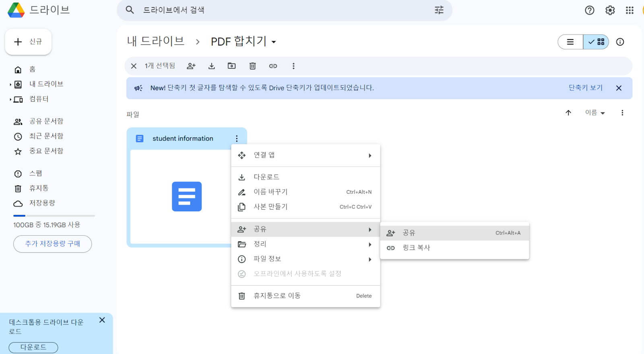Click the copy link toolbar icon

273,66
